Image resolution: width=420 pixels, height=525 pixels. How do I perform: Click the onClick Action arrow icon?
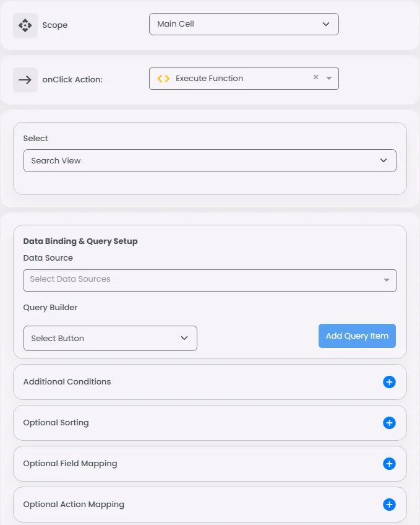[25, 79]
